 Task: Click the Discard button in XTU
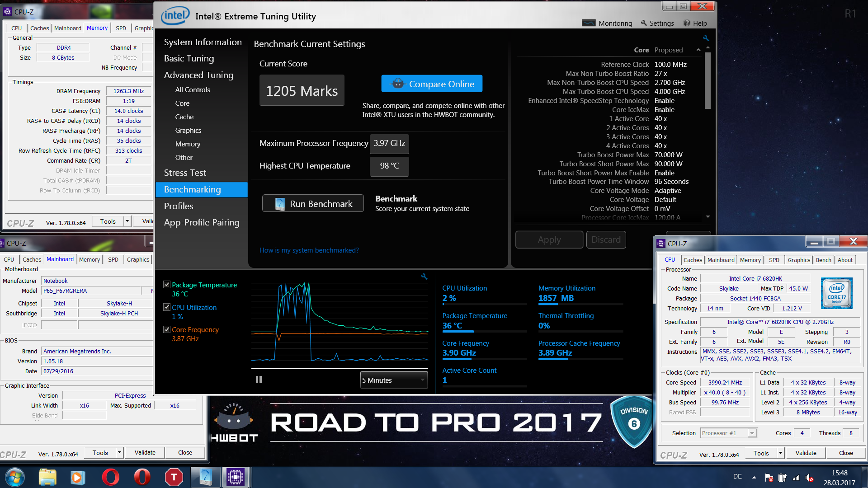(x=606, y=239)
